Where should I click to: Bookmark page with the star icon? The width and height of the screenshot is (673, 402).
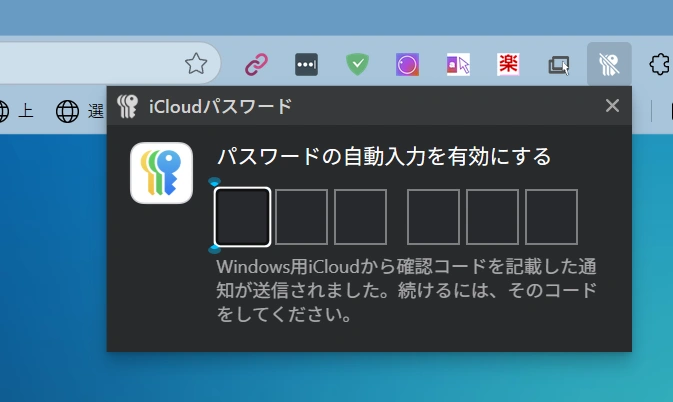pyautogui.click(x=196, y=63)
